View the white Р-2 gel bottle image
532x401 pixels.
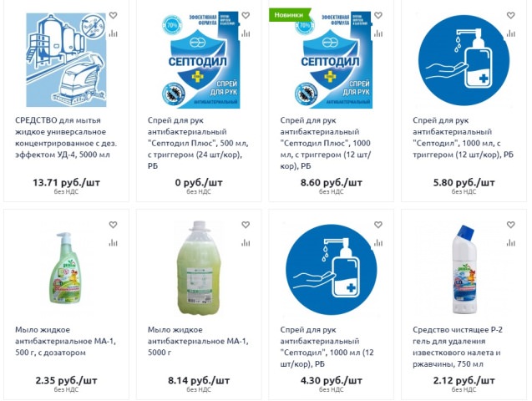pos(464,269)
